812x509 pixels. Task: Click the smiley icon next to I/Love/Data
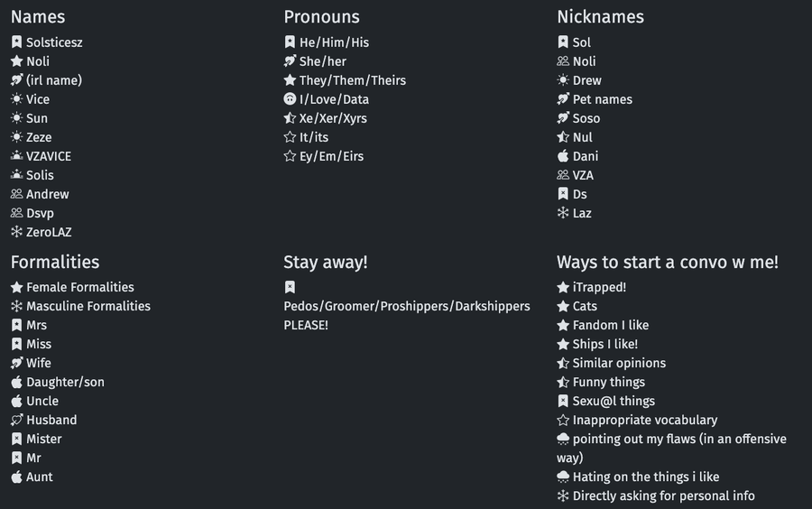point(290,99)
